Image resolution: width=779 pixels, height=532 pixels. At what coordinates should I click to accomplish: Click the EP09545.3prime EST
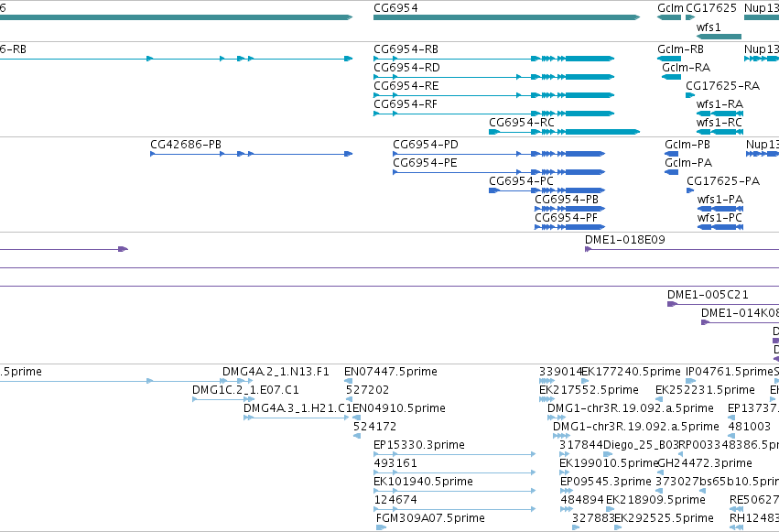click(x=567, y=492)
